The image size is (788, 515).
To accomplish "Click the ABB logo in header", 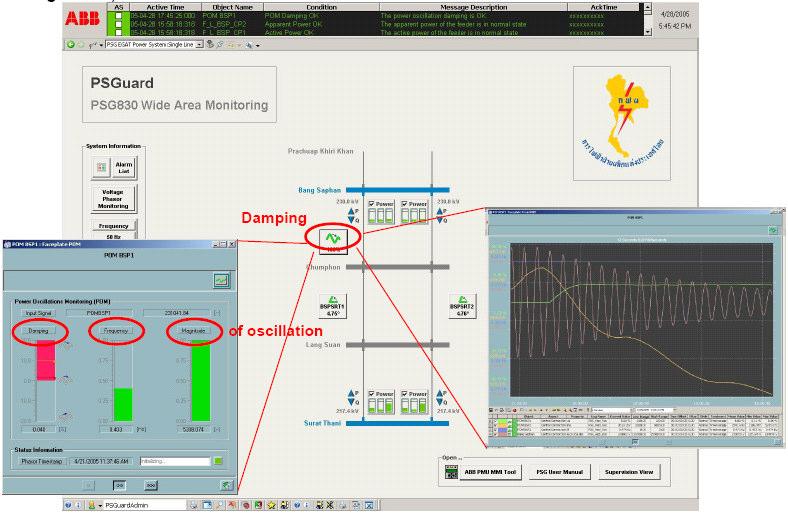I will pyautogui.click(x=83, y=19).
